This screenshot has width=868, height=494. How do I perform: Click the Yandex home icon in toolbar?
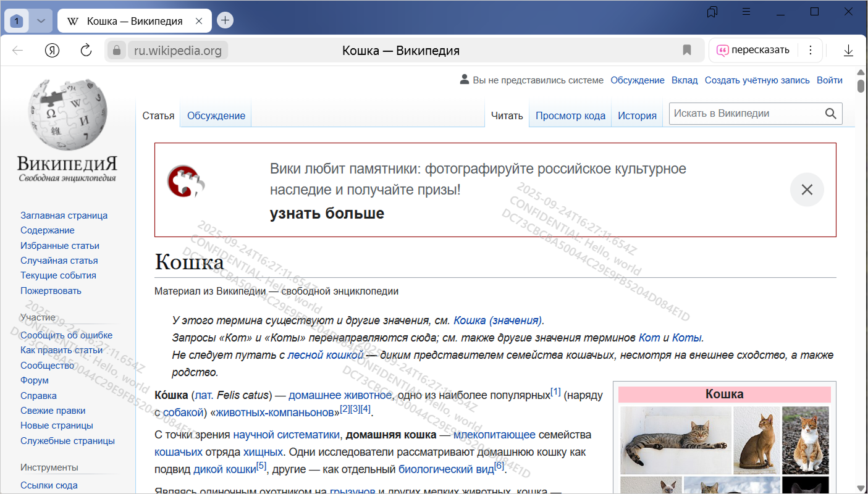coord(52,51)
